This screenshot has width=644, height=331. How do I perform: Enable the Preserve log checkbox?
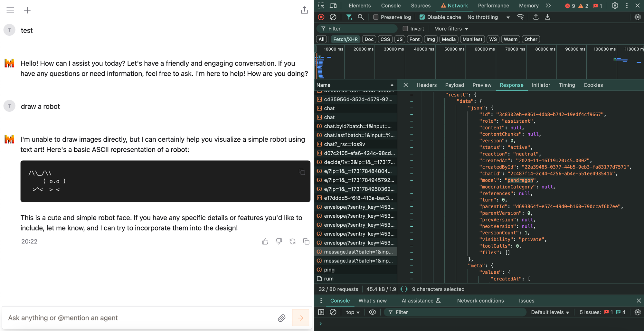[x=376, y=17]
